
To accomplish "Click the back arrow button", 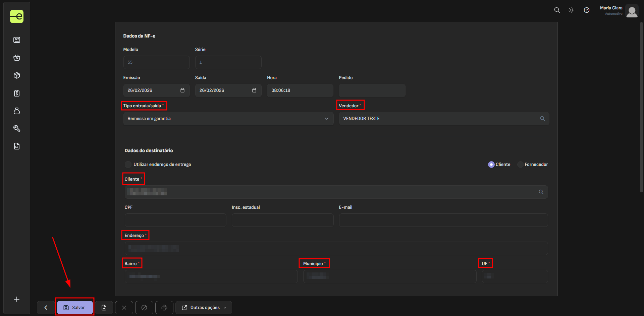I will pos(46,307).
